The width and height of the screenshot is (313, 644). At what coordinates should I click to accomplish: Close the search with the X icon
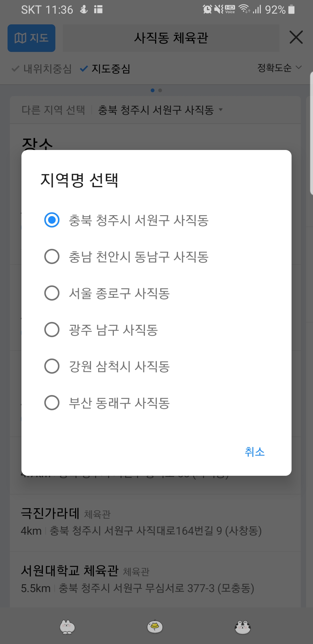click(296, 37)
